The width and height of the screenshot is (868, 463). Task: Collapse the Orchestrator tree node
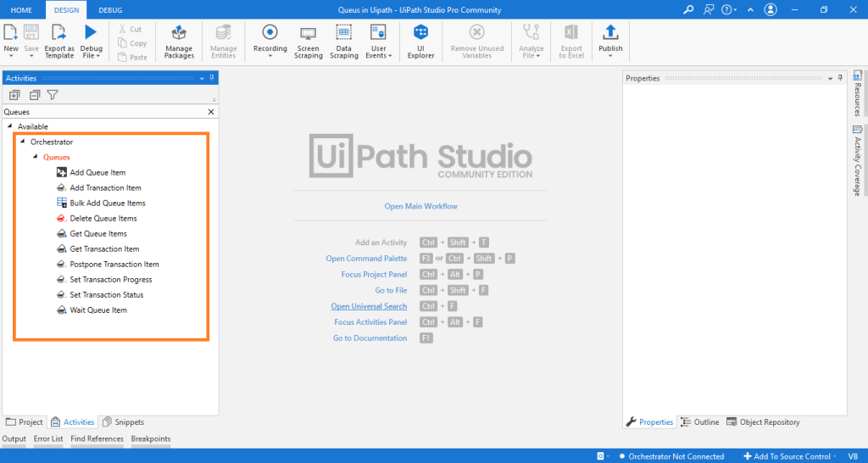point(23,142)
